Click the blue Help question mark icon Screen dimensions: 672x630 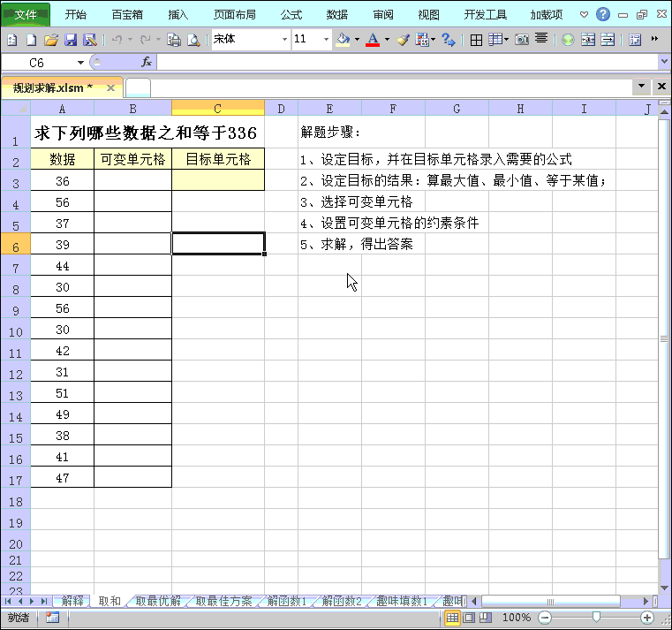602,14
